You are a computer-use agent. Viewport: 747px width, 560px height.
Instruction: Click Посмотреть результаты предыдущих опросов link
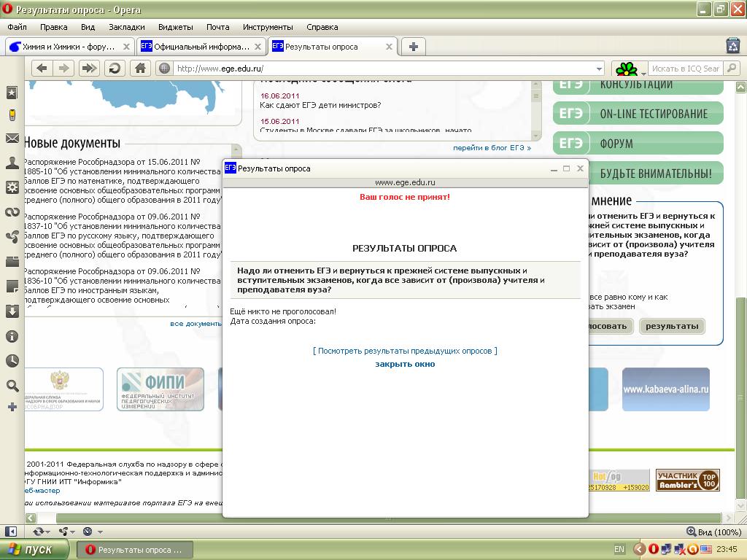(405, 351)
